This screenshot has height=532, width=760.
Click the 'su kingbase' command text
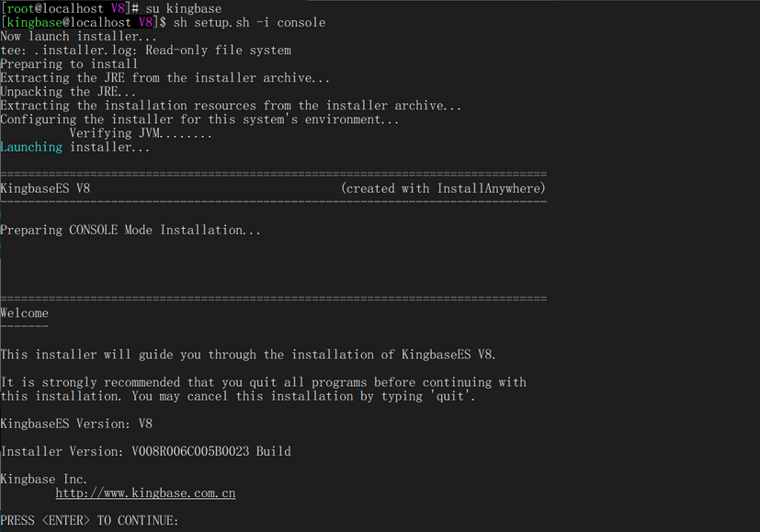pyautogui.click(x=182, y=8)
